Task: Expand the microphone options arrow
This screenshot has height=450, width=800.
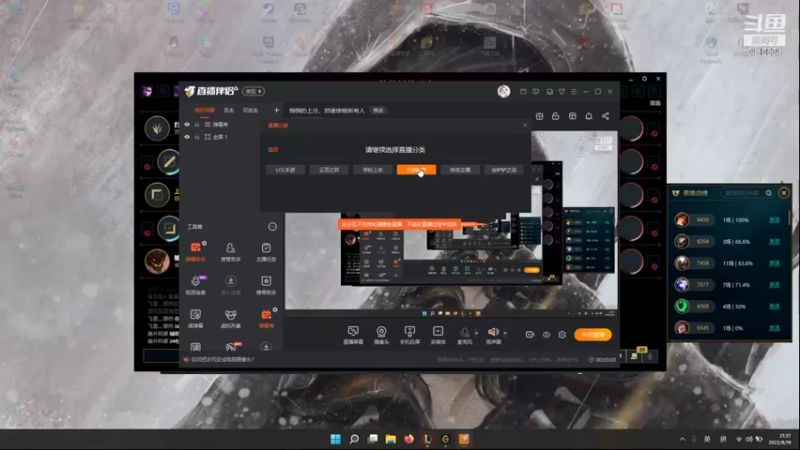Action: 477,333
